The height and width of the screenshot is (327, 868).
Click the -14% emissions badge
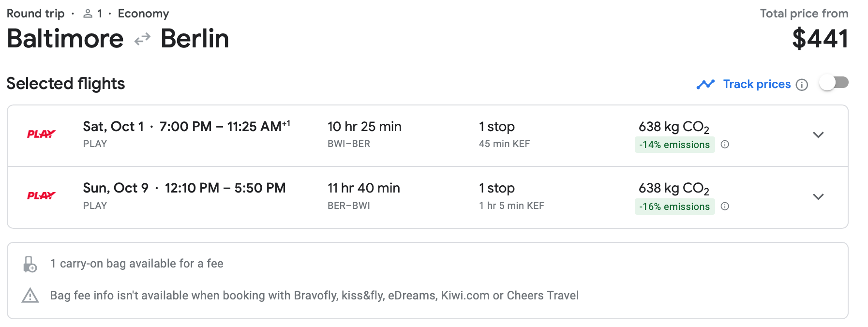point(674,145)
